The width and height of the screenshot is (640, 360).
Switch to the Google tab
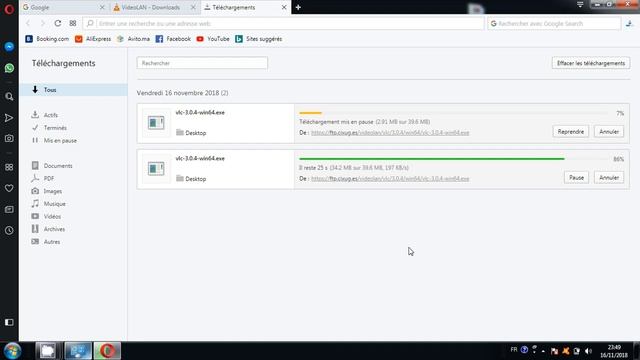click(60, 7)
